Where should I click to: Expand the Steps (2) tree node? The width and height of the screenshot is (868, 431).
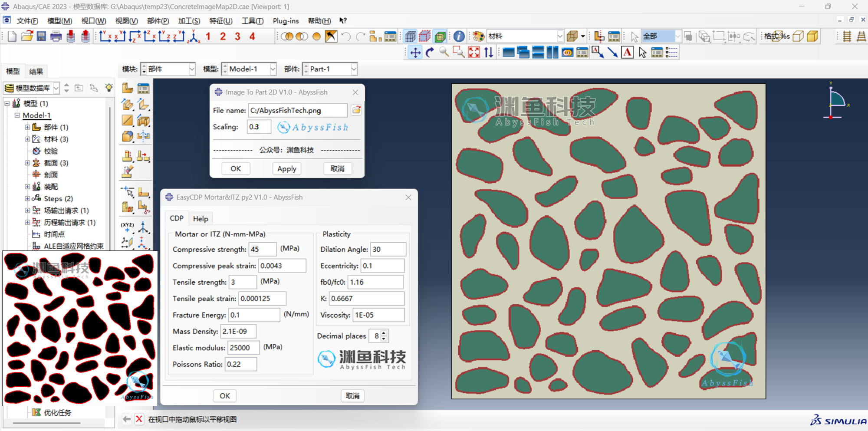click(27, 198)
